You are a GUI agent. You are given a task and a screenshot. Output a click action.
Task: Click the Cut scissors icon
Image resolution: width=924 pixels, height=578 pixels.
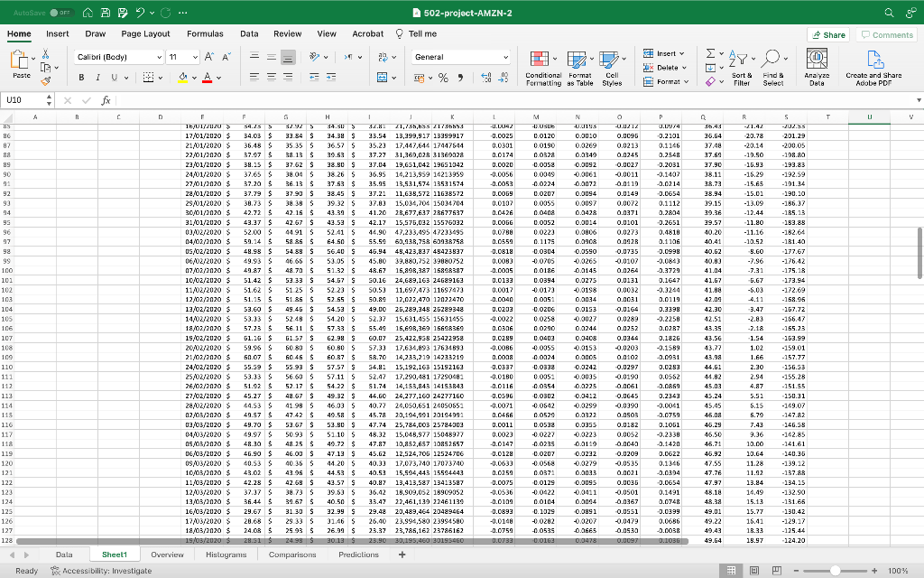coord(46,52)
